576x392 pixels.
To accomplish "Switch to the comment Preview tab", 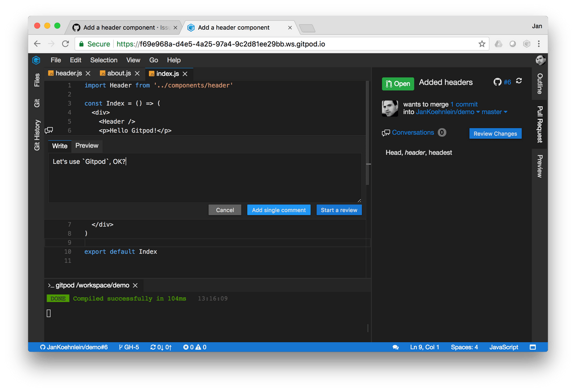I will [87, 145].
